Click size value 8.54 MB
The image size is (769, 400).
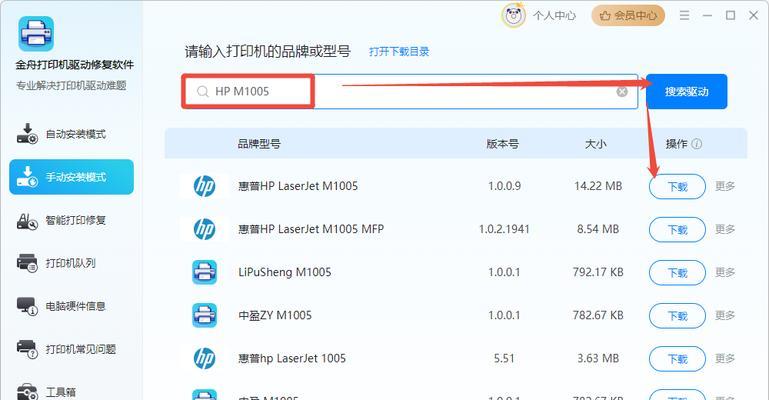pos(598,229)
